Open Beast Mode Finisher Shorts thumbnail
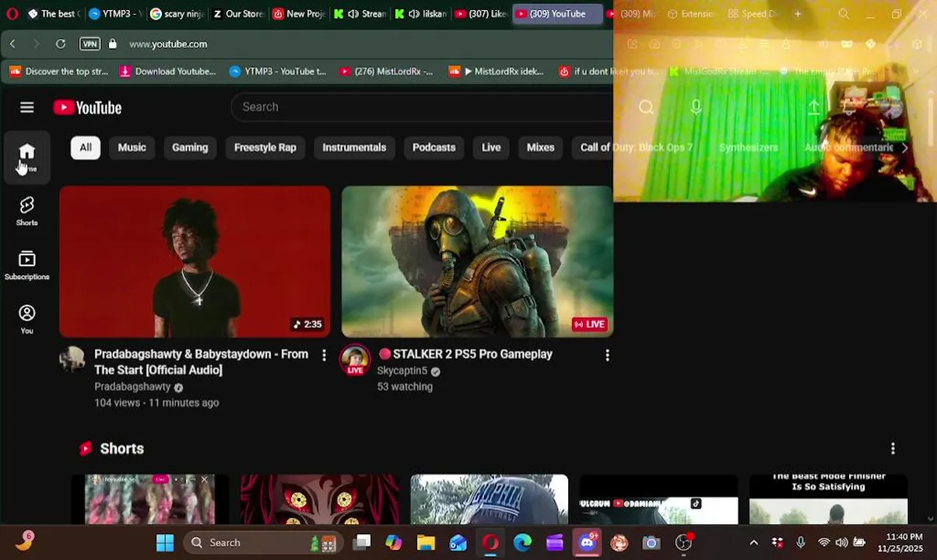937x560 pixels. point(828,499)
